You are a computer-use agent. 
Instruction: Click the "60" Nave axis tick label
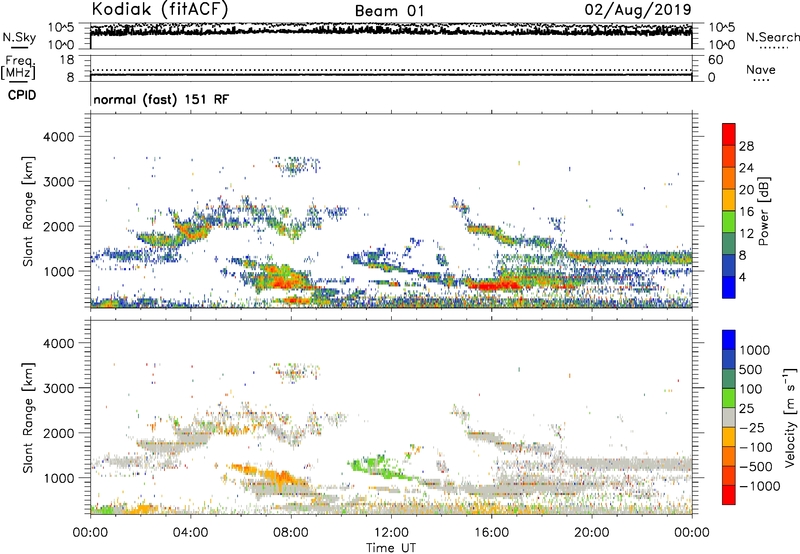[x=715, y=60]
